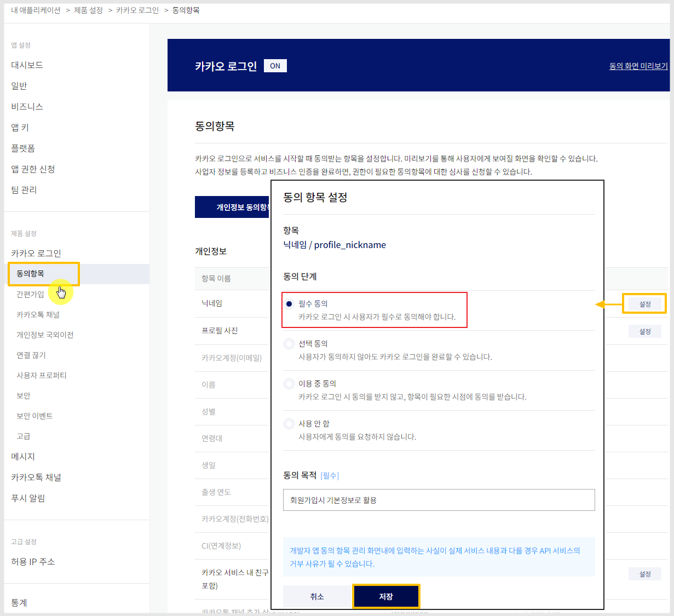
Task: Open 카카오 로그인 in the sidebar
Action: [x=36, y=254]
